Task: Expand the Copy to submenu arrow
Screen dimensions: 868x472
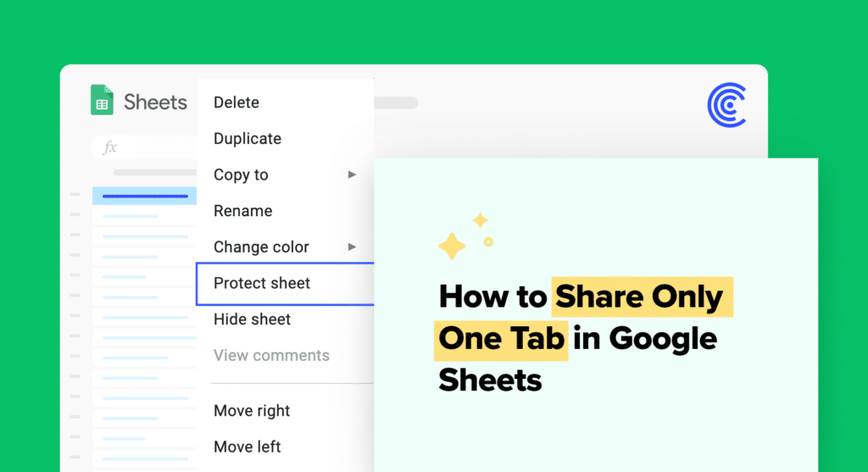Action: [x=352, y=175]
